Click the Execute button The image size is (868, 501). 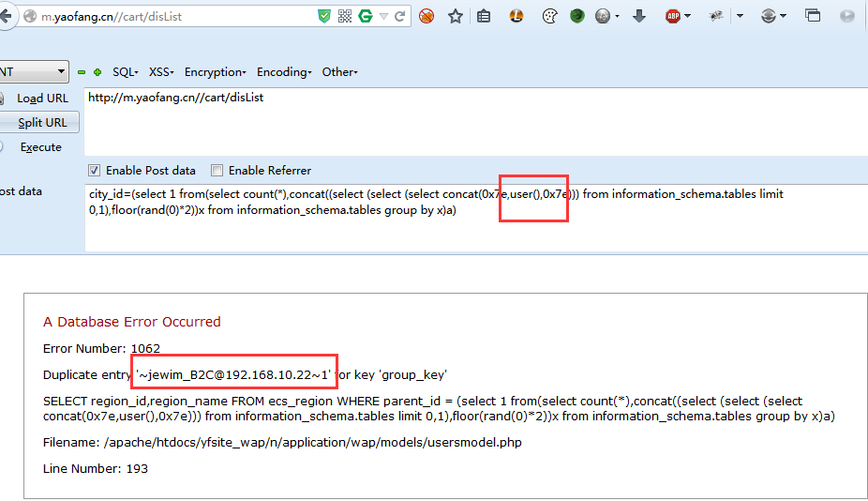coord(41,147)
